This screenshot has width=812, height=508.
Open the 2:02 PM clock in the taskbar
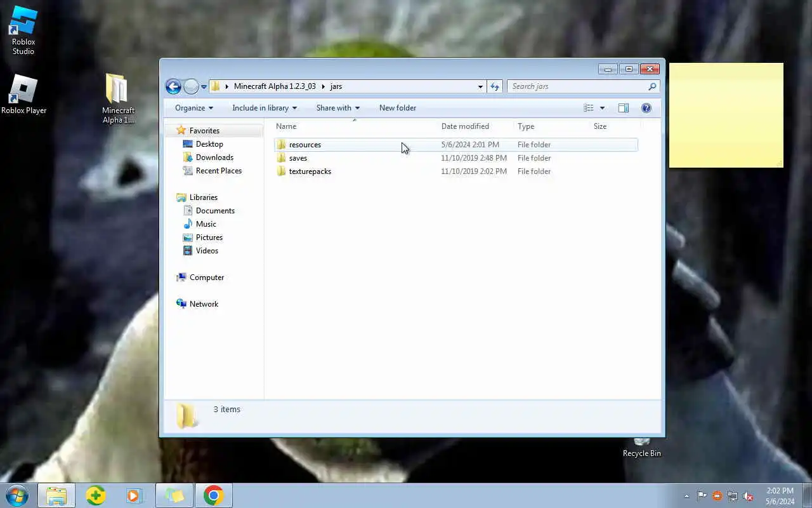[780, 496]
